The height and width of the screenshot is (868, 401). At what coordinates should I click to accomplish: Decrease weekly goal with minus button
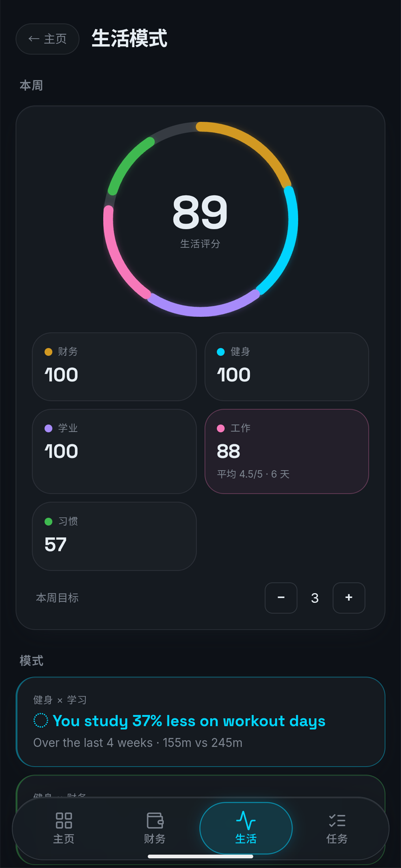[x=281, y=598]
